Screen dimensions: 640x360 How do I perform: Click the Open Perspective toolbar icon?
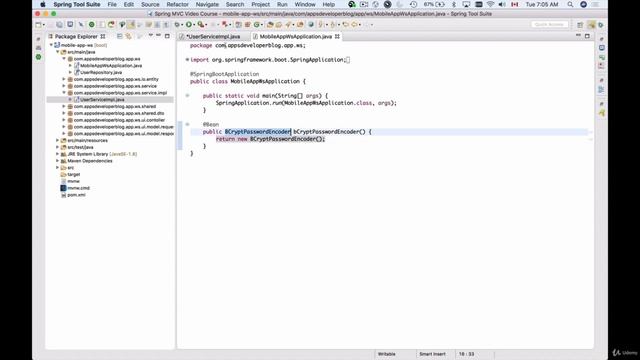coord(580,25)
